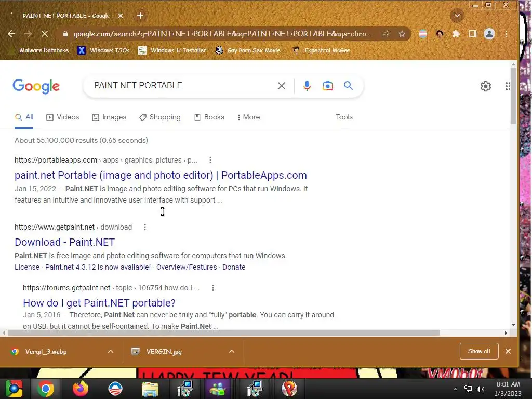The height and width of the screenshot is (399, 532).
Task: Open downloaded file Vergil_3.webp
Action: click(x=46, y=352)
